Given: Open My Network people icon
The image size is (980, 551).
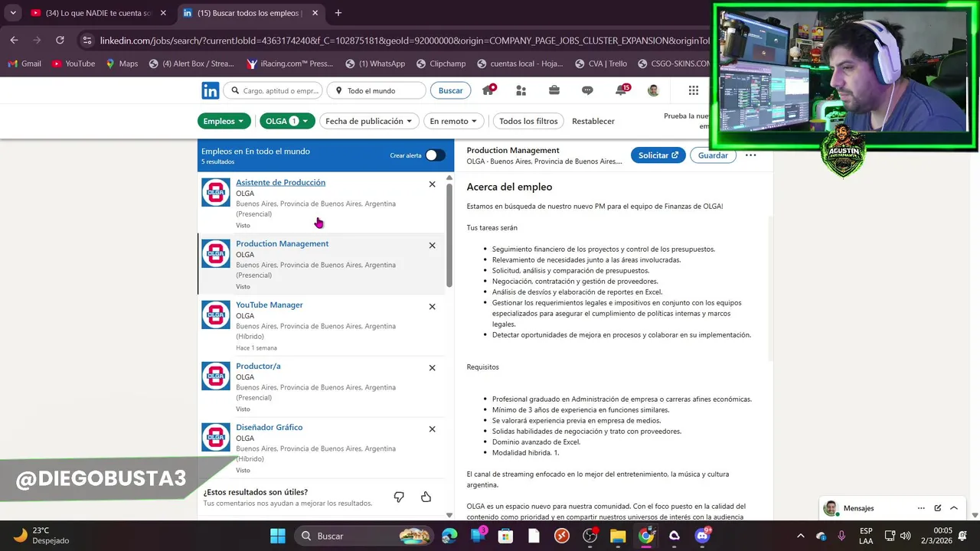Looking at the screenshot, I should pyautogui.click(x=521, y=90).
